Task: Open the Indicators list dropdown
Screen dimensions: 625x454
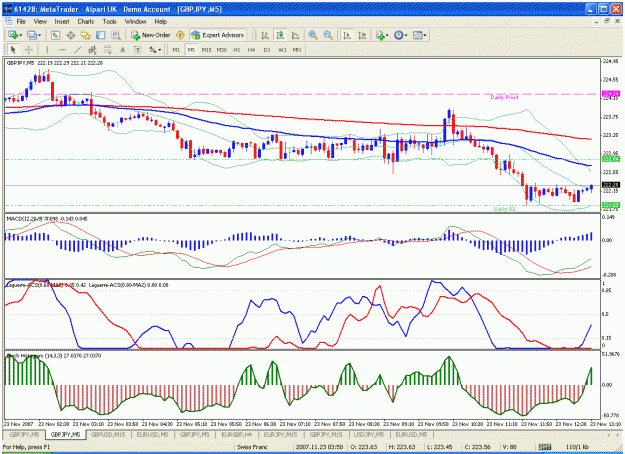Action: point(382,35)
